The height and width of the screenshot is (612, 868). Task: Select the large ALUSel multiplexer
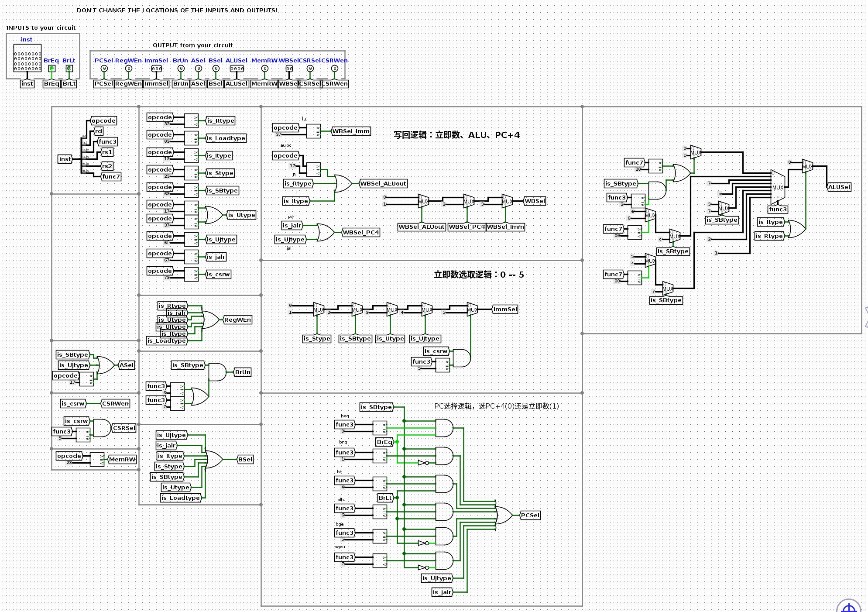tap(778, 187)
